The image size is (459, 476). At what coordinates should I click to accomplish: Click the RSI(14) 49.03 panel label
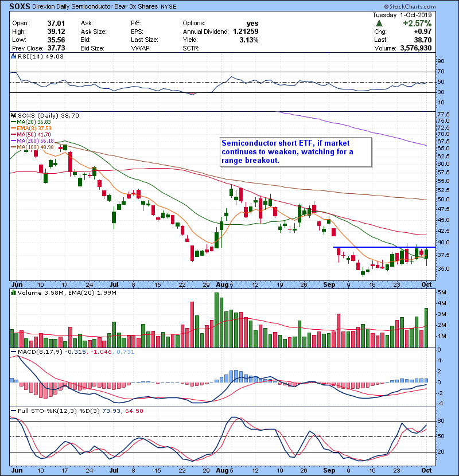click(x=41, y=56)
